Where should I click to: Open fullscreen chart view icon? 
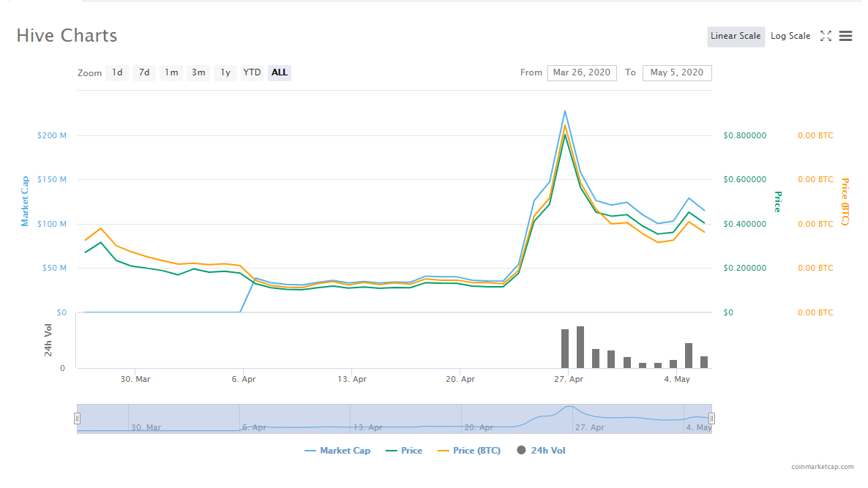point(826,36)
